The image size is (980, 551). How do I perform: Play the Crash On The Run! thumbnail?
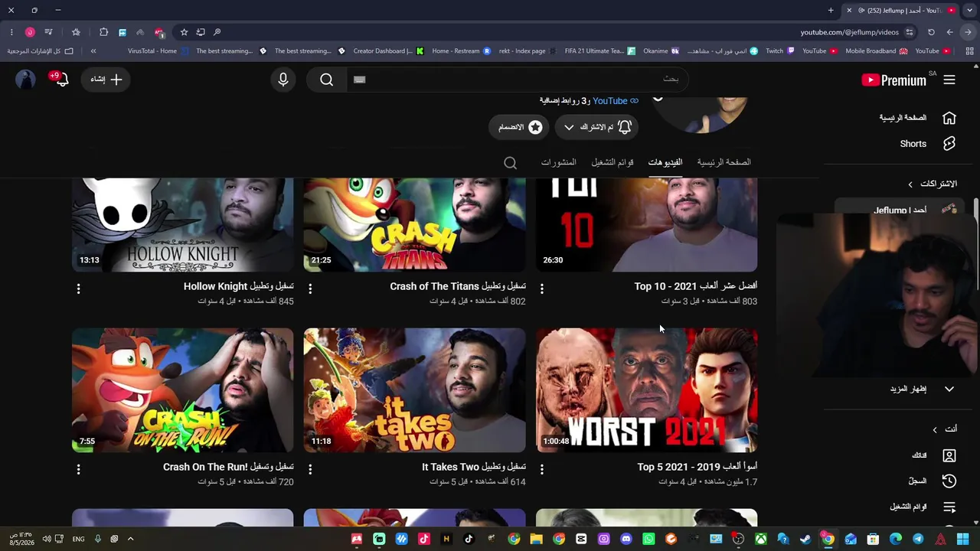click(x=183, y=390)
